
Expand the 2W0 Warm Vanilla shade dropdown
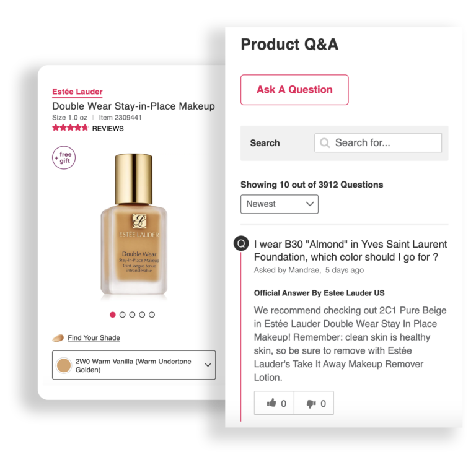(x=134, y=365)
